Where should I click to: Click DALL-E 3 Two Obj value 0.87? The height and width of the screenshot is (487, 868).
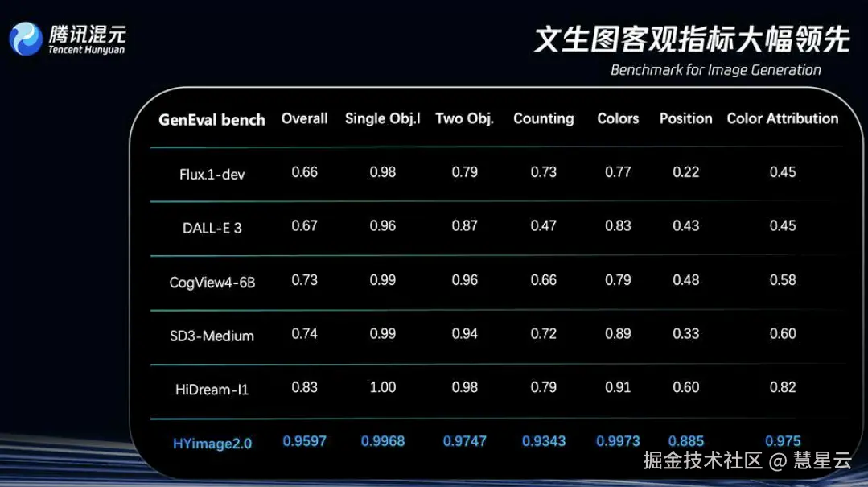464,226
